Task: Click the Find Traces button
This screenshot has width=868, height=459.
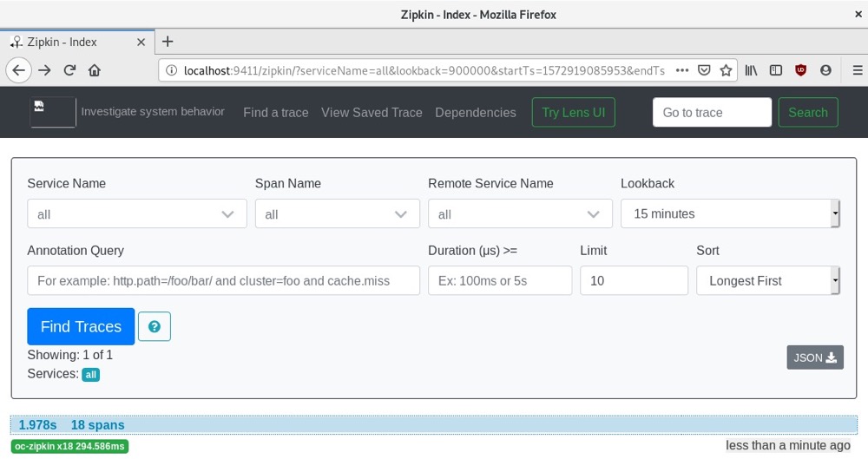Action: click(81, 326)
